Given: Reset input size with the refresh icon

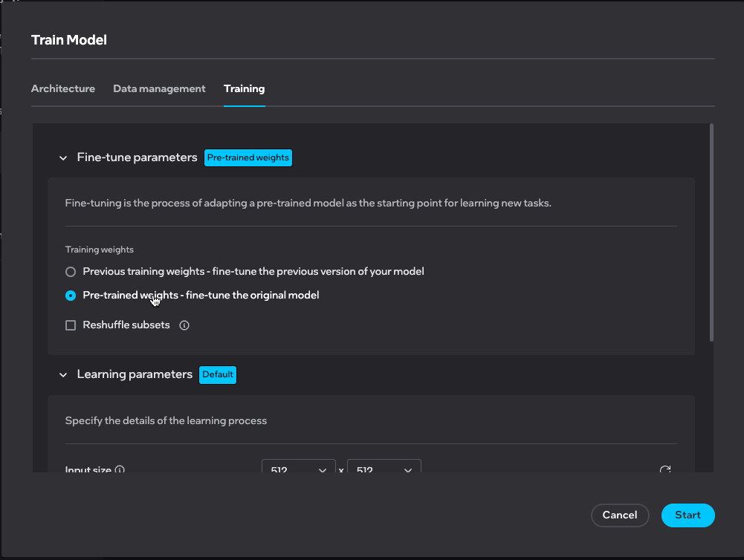Looking at the screenshot, I should point(665,470).
